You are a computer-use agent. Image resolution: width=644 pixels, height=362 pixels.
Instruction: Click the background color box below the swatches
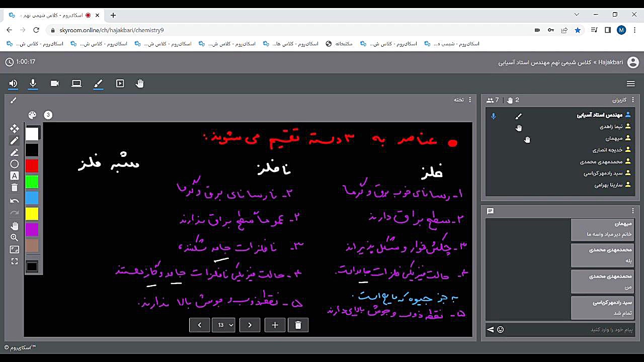click(32, 266)
